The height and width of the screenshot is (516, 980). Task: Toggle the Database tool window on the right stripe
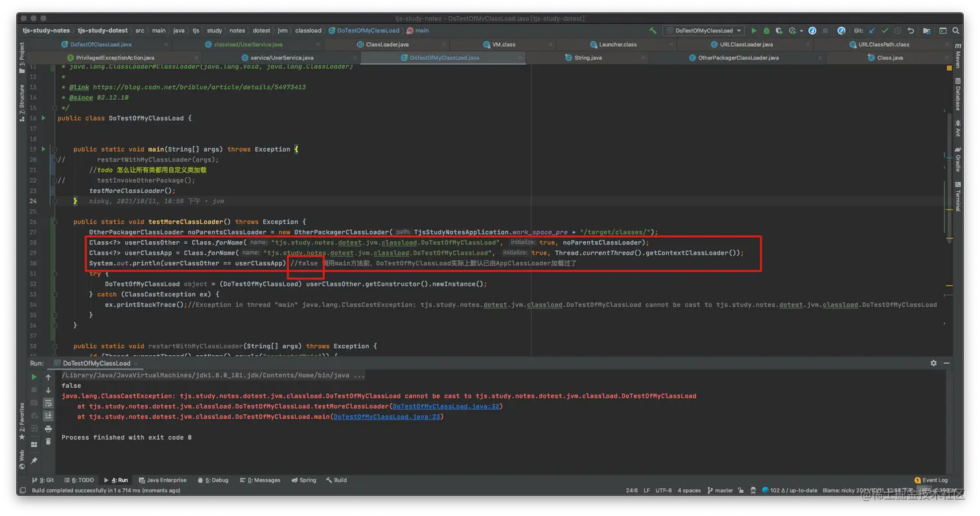957,95
